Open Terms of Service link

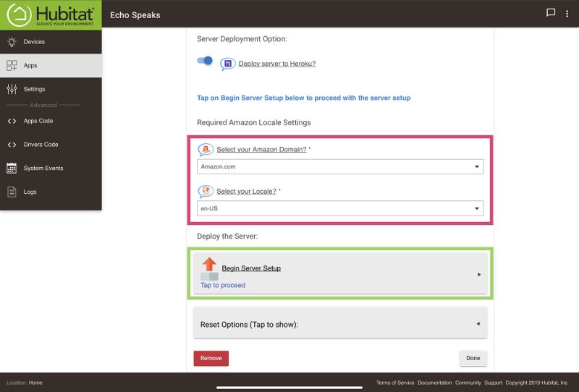tap(395, 383)
